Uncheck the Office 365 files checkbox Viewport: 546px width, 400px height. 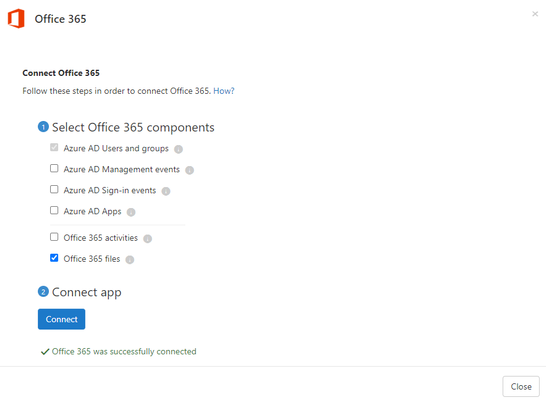pyautogui.click(x=54, y=258)
